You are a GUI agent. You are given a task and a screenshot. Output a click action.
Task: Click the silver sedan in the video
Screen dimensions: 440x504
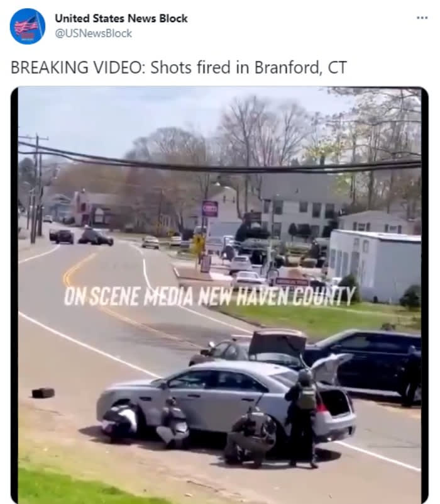coord(225,402)
